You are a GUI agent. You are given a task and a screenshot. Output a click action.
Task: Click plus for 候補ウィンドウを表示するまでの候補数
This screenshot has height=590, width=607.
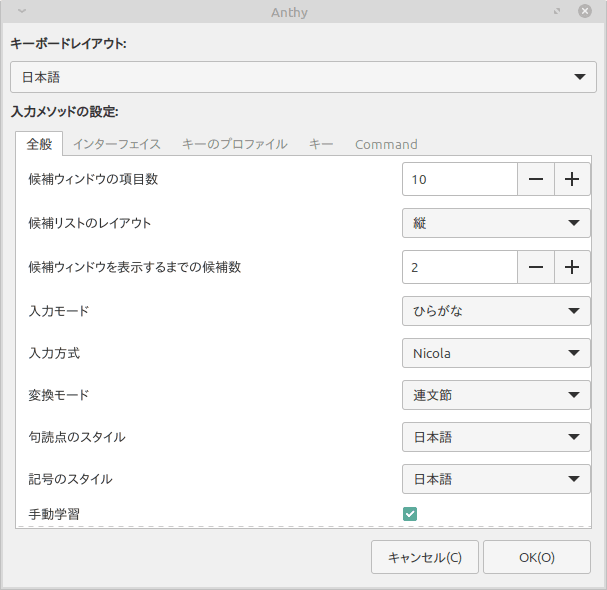[572, 267]
